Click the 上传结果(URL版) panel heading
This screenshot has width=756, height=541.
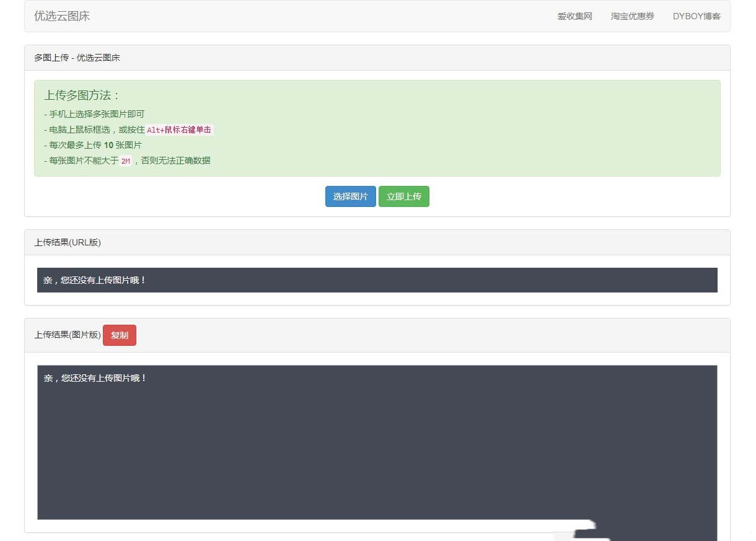tap(68, 242)
